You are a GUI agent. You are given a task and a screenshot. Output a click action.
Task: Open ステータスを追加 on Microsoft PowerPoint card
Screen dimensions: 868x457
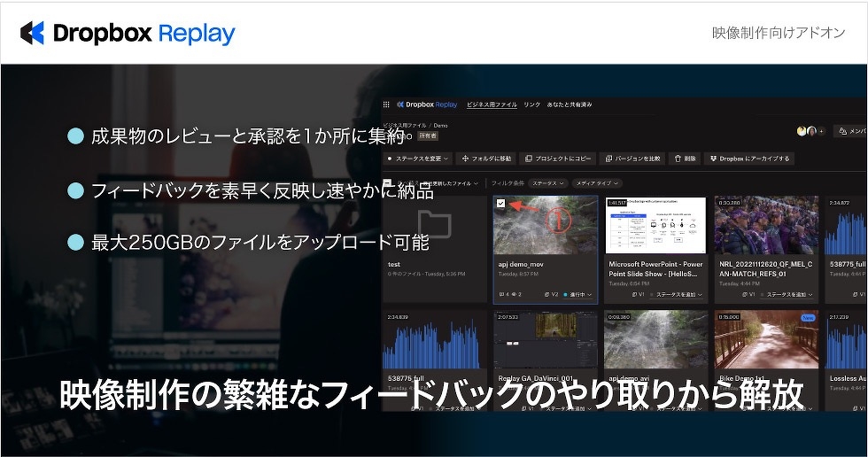(x=677, y=294)
